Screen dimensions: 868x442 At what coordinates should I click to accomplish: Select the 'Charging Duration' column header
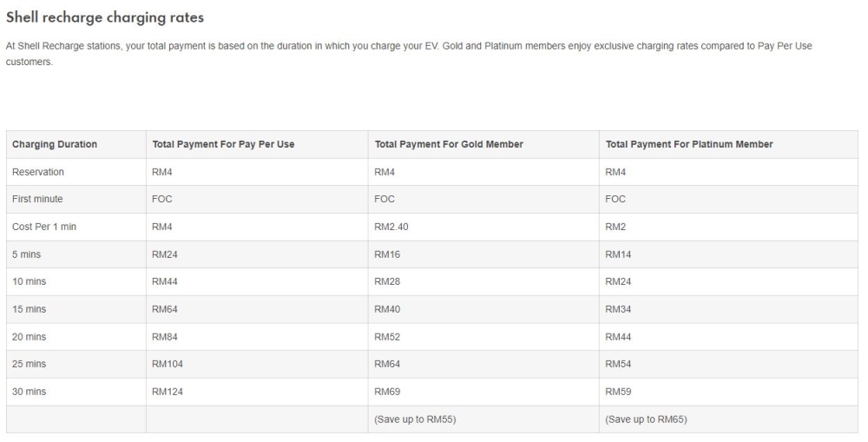[x=55, y=144]
